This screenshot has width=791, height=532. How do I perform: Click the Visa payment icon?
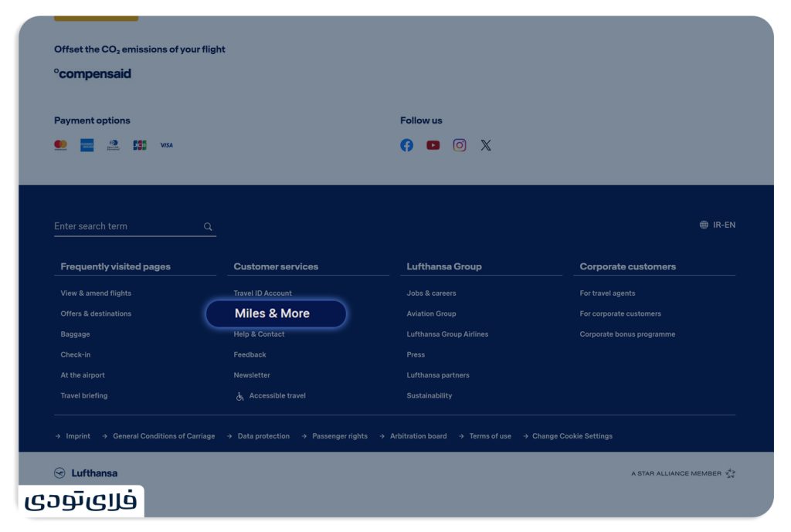tap(166, 145)
